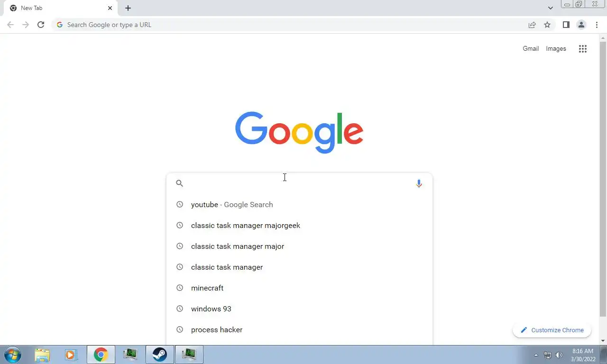
Task: Click the taskbar monitor icon right of Steam
Action: coord(189,355)
